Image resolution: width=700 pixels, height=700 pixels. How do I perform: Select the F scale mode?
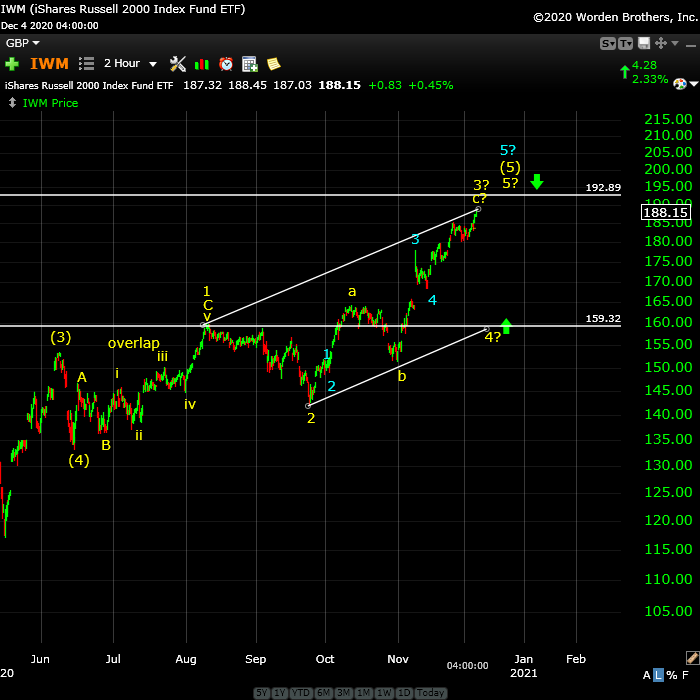[x=685, y=675]
